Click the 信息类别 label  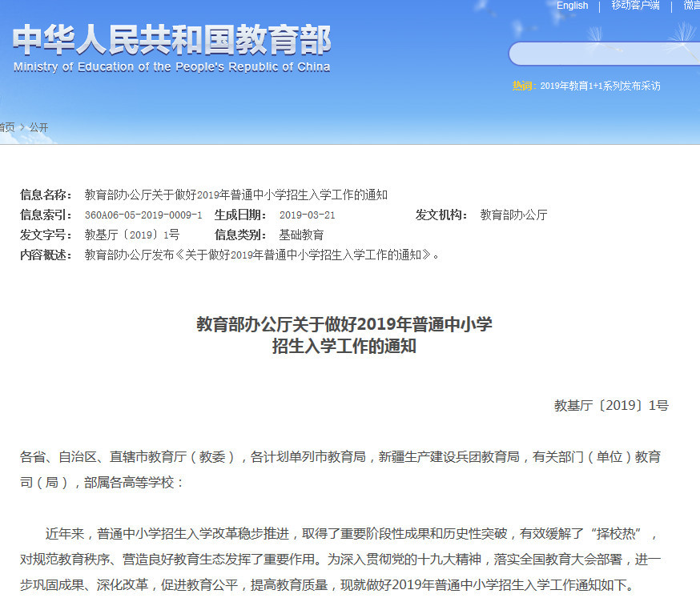pyautogui.click(x=239, y=235)
